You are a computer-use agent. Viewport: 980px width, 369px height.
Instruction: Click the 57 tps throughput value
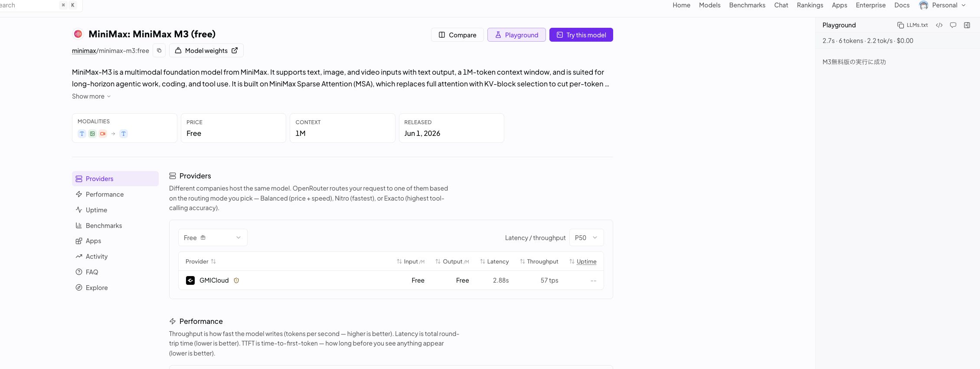[549, 280]
